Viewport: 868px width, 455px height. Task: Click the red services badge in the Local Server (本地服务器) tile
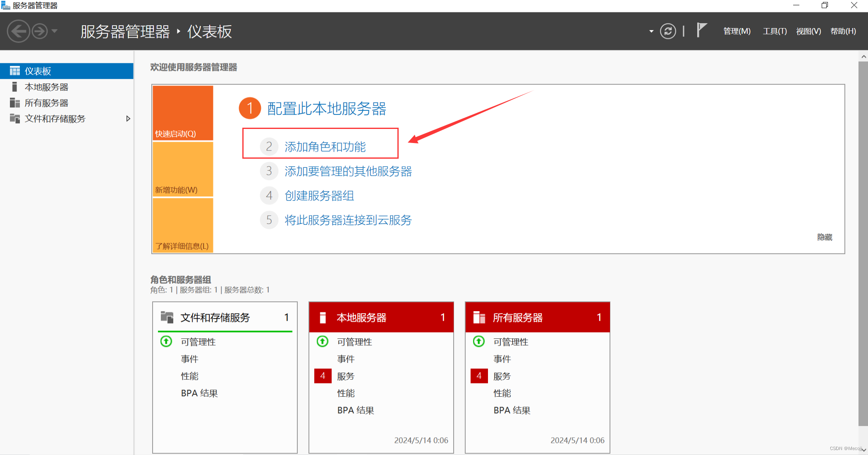[323, 376]
